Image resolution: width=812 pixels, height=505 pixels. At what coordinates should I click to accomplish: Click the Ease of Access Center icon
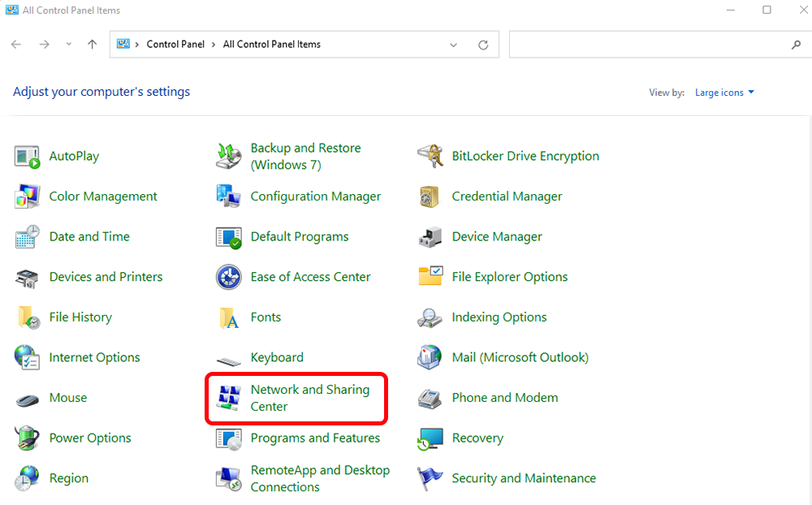pos(228,277)
